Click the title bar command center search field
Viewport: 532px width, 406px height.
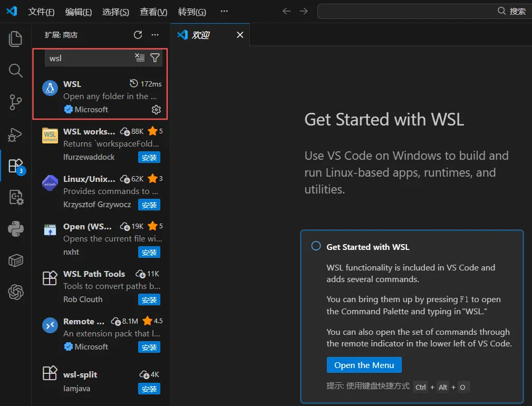pos(424,11)
